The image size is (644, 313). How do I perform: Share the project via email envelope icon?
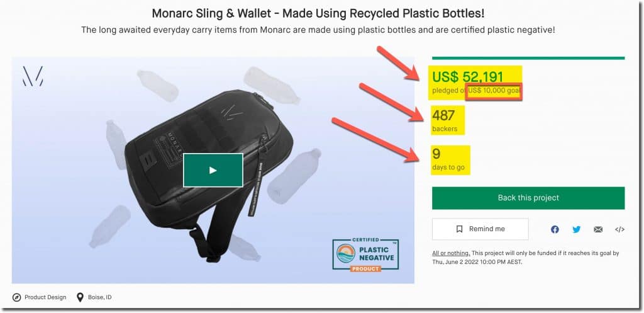[598, 229]
